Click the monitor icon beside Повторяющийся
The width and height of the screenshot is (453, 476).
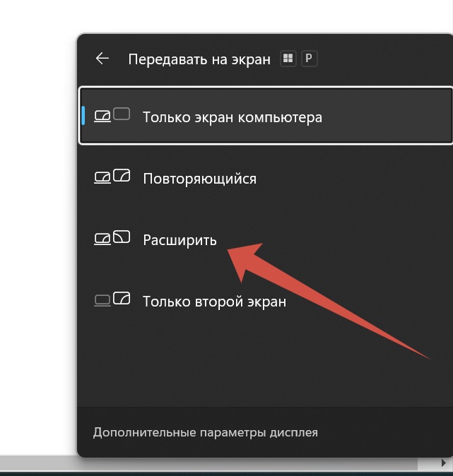point(122,175)
